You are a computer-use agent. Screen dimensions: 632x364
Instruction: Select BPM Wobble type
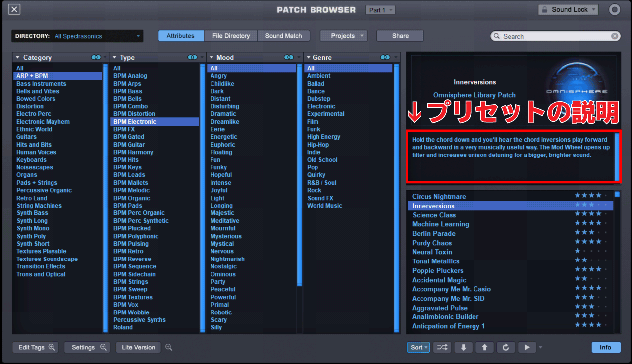131,312
